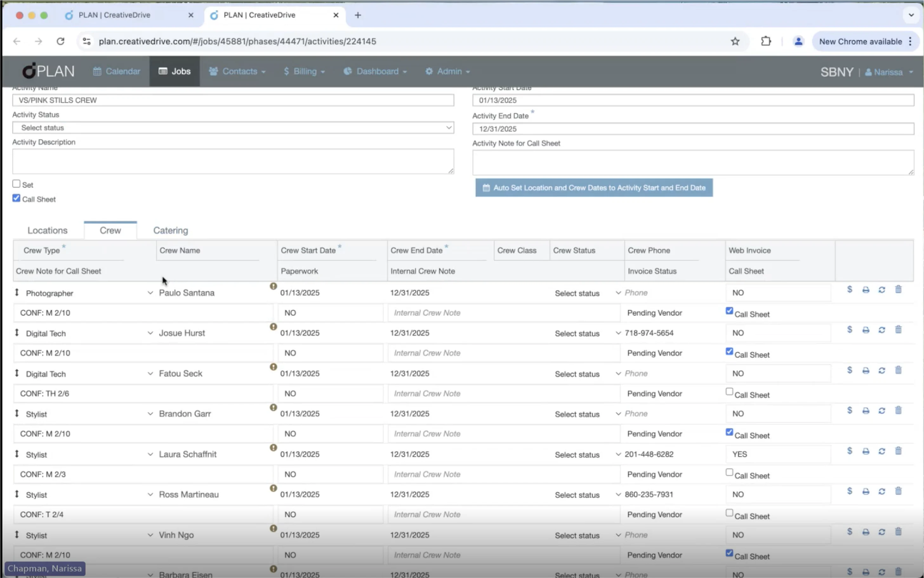Screen dimensions: 924x578
Task: Click the Activity Name field
Action: point(233,100)
